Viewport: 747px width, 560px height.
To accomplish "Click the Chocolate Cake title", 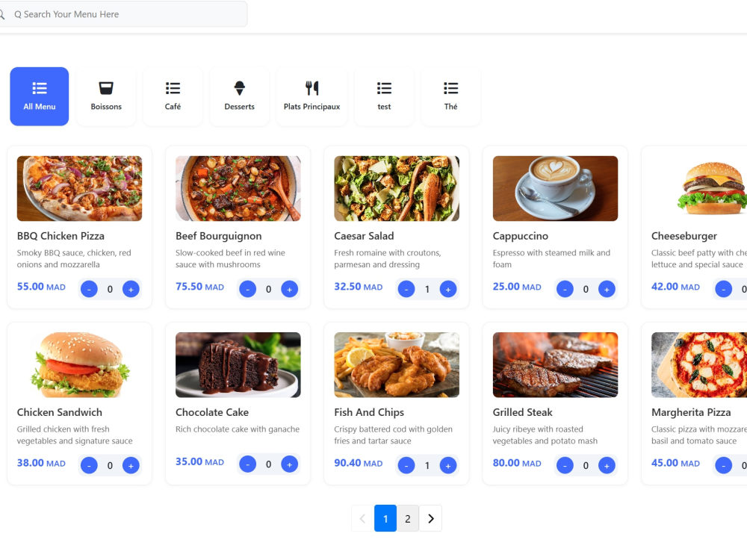I will pos(212,412).
